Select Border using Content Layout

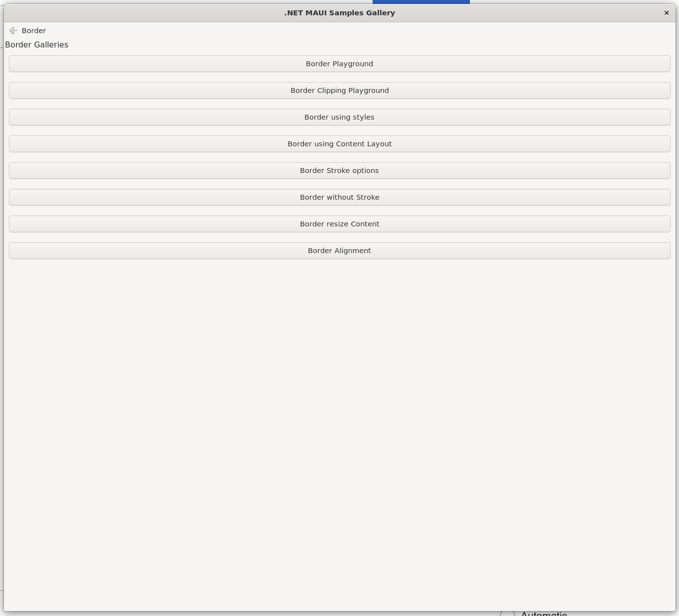(x=339, y=144)
